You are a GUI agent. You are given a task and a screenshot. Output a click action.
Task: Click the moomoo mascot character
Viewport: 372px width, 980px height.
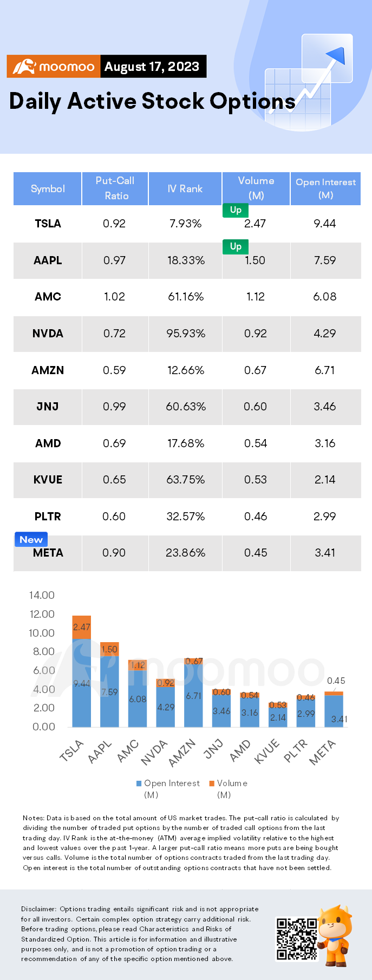click(x=334, y=935)
